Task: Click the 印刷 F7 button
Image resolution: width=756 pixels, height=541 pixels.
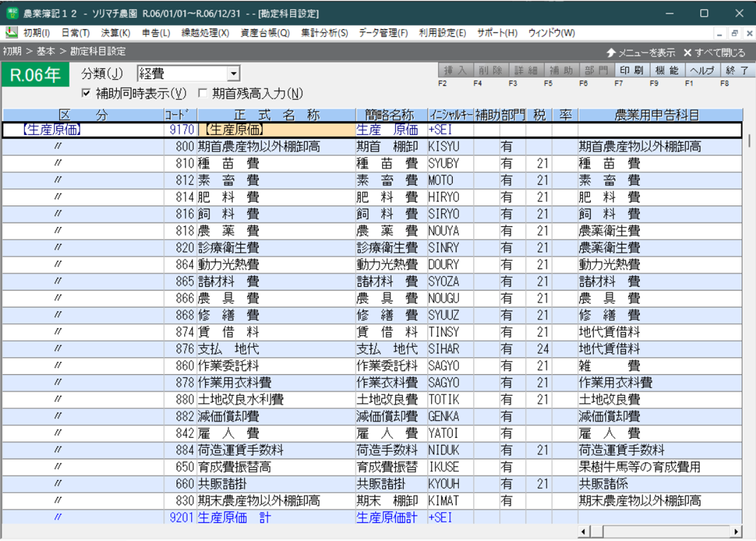Action: (632, 71)
